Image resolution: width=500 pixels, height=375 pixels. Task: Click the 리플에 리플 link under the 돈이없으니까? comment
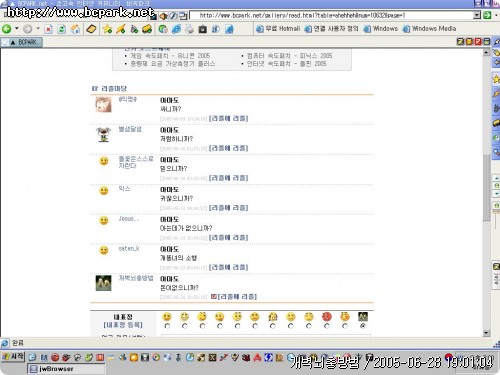[237, 297]
